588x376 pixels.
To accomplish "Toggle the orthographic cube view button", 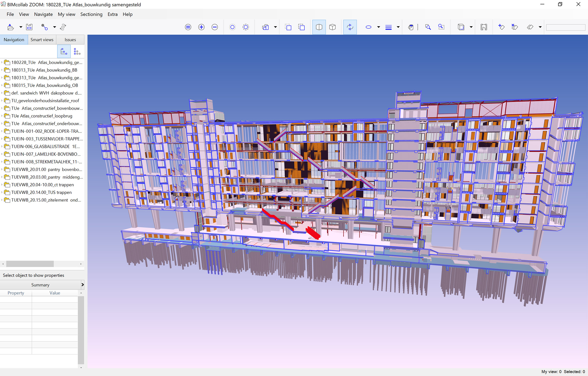I will [x=332, y=27].
